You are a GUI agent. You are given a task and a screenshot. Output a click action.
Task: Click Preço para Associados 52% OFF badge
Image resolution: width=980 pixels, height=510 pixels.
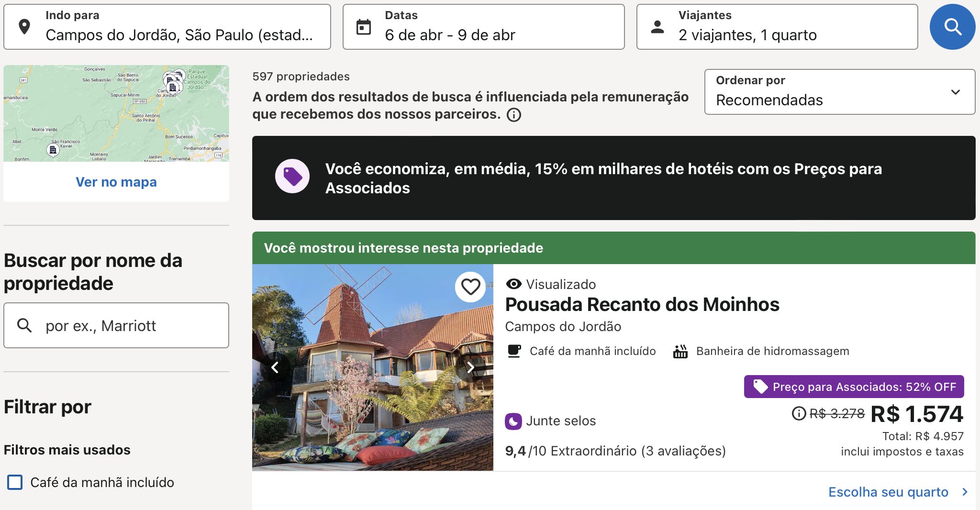854,387
